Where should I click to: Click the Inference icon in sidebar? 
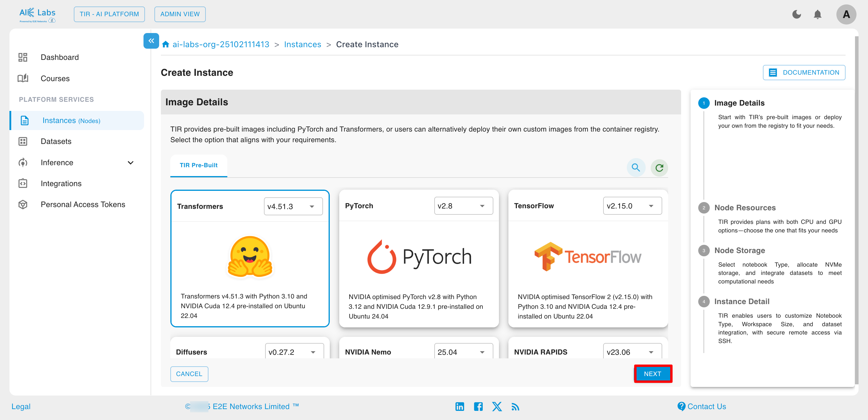23,163
